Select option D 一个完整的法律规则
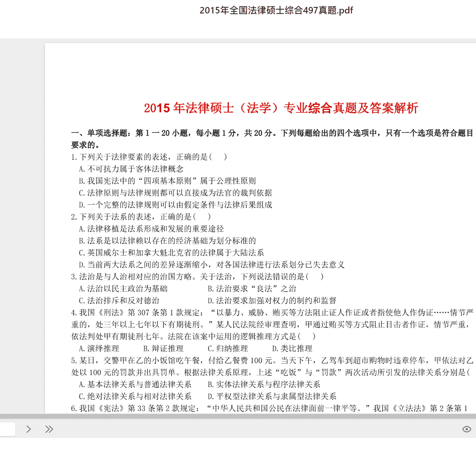 point(175,205)
